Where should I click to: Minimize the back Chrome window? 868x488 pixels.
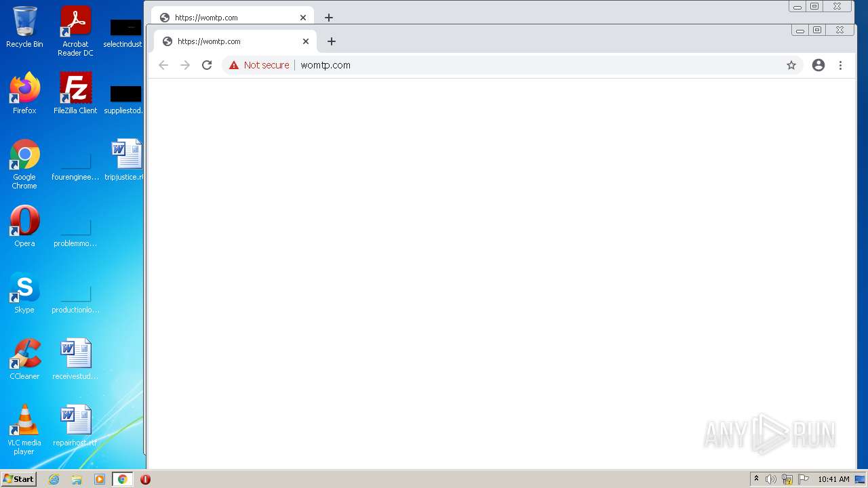(797, 7)
